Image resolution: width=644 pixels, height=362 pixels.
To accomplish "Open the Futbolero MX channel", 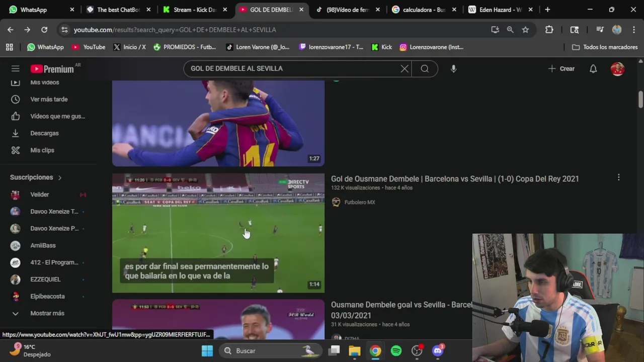I will (359, 202).
